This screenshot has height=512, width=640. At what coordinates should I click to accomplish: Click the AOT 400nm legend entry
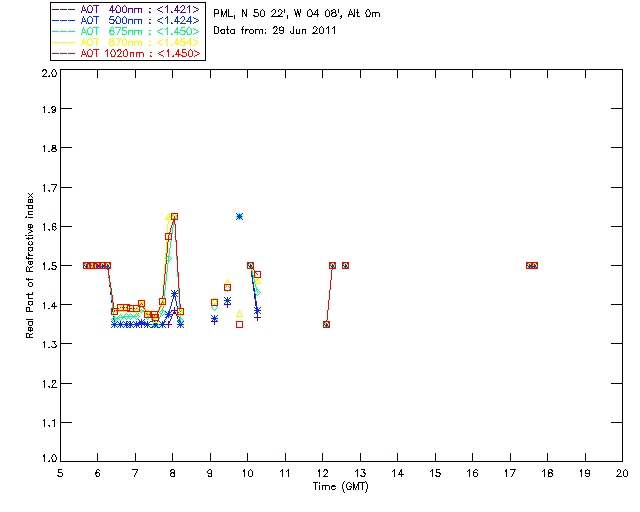pyautogui.click(x=126, y=9)
